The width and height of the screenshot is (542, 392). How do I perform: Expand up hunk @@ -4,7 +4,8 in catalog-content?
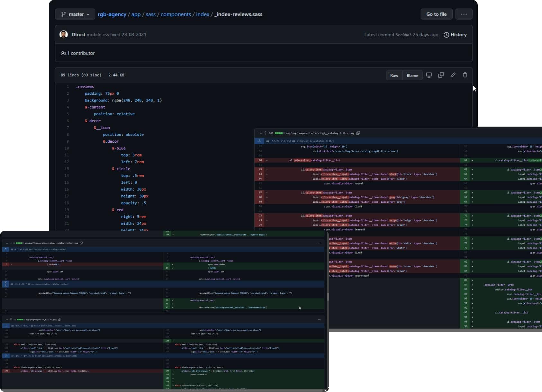coord(5,249)
